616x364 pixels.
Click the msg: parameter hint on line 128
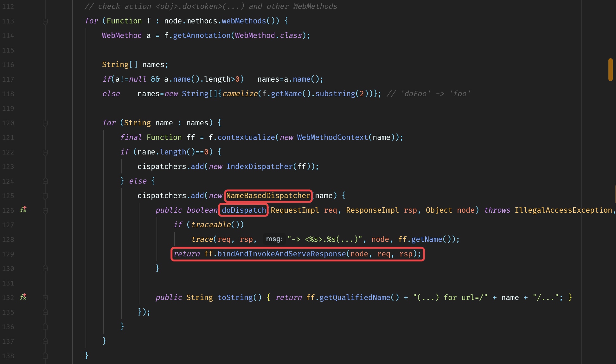tap(274, 239)
